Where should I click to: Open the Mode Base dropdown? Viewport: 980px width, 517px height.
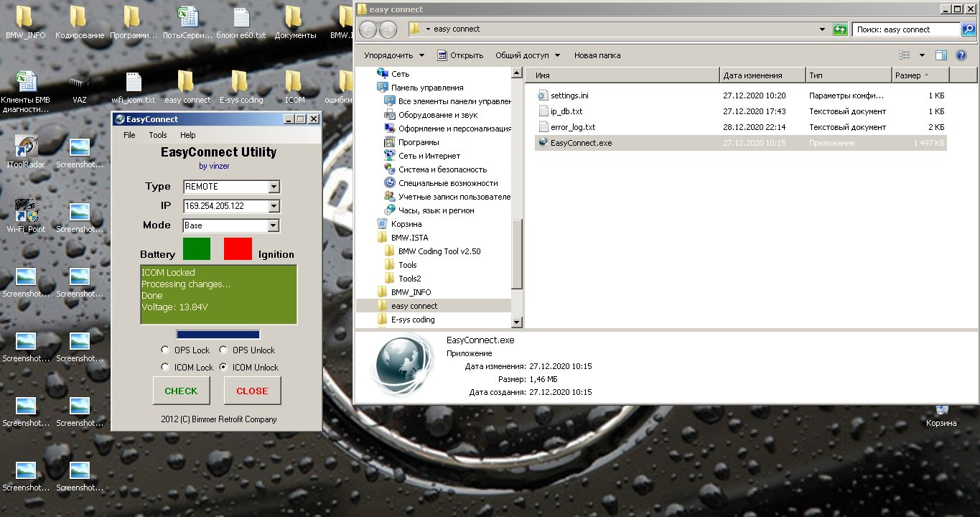[274, 225]
